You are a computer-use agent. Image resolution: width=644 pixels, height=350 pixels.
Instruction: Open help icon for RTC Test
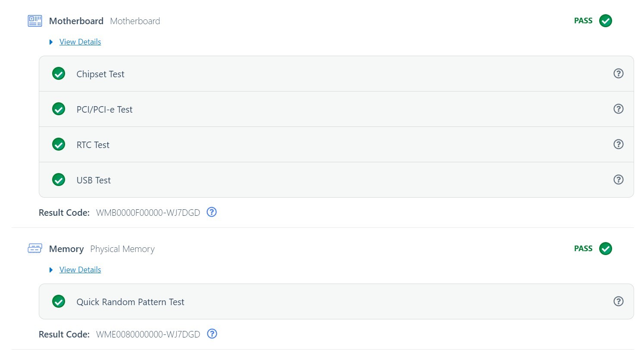pyautogui.click(x=618, y=145)
